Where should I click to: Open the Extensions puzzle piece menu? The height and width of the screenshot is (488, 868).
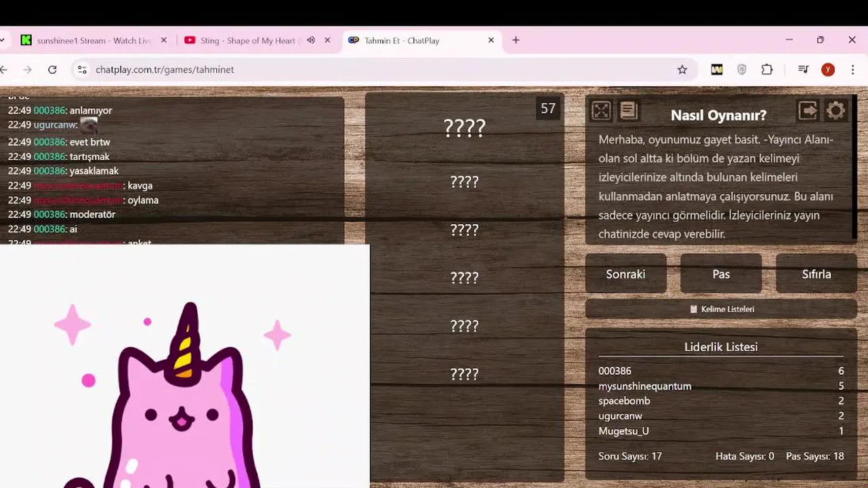[x=767, y=69]
